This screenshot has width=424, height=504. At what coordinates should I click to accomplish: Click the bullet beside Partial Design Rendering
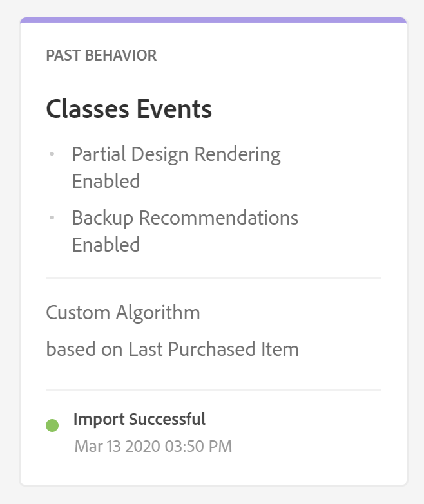point(52,154)
